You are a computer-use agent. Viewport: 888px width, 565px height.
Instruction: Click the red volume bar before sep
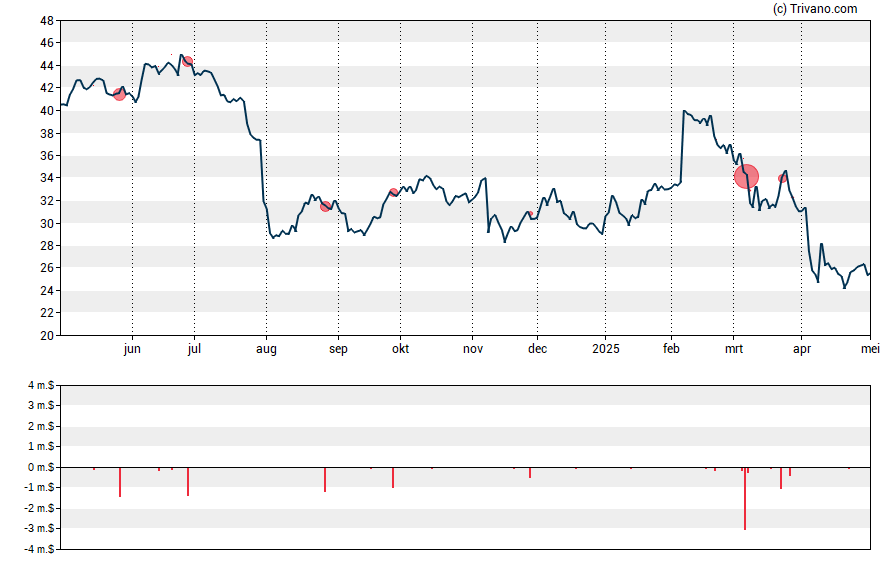coord(325,480)
